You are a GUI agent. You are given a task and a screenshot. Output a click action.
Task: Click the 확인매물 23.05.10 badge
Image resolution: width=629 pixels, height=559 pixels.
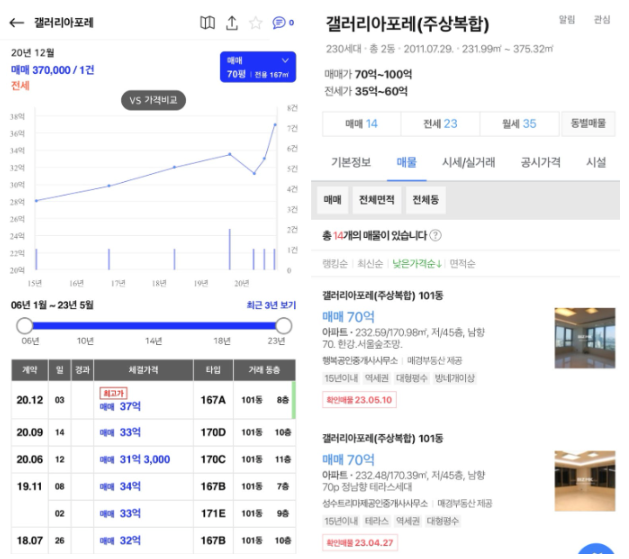(359, 400)
